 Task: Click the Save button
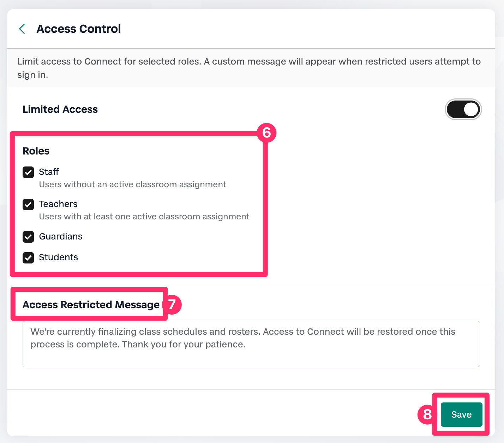pyautogui.click(x=461, y=414)
